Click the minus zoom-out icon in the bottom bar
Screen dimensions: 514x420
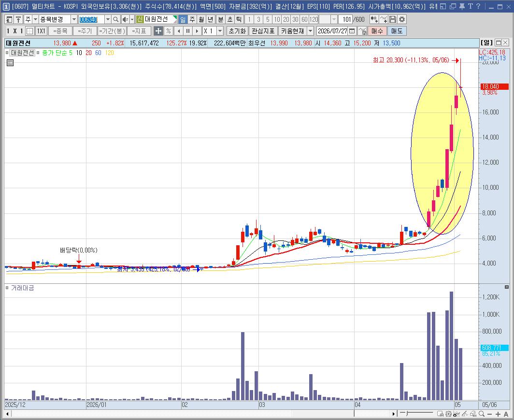point(489,414)
